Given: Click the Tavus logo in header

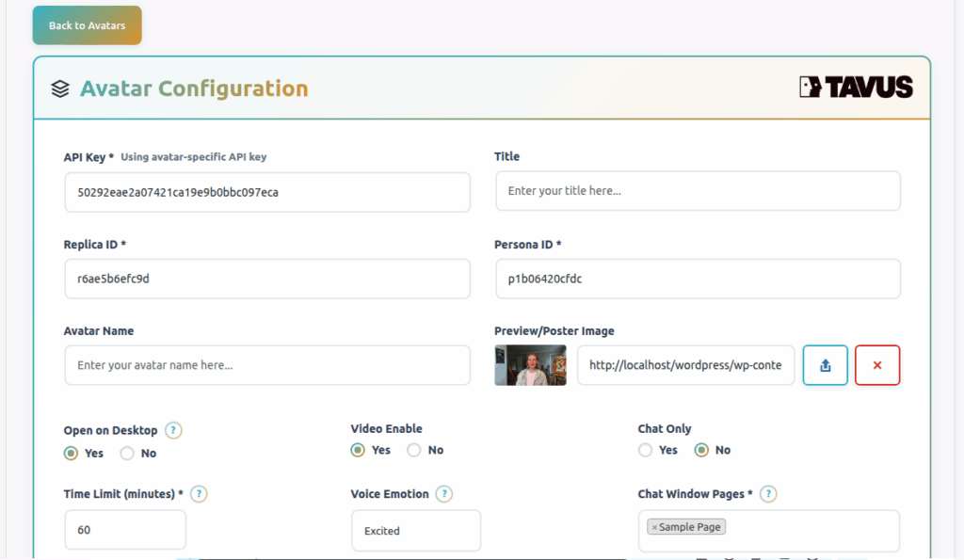Looking at the screenshot, I should (x=856, y=88).
